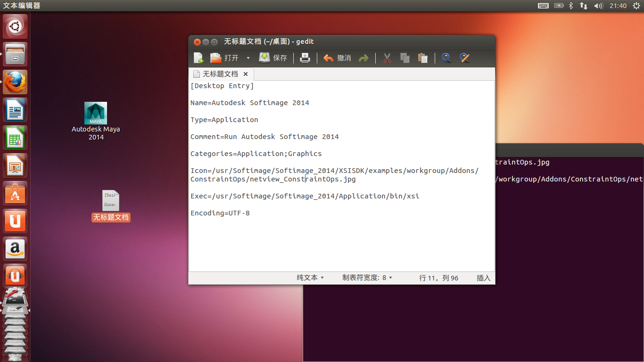Cut selection with scissors icon
Image resolution: width=644 pixels, height=362 pixels.
click(387, 58)
